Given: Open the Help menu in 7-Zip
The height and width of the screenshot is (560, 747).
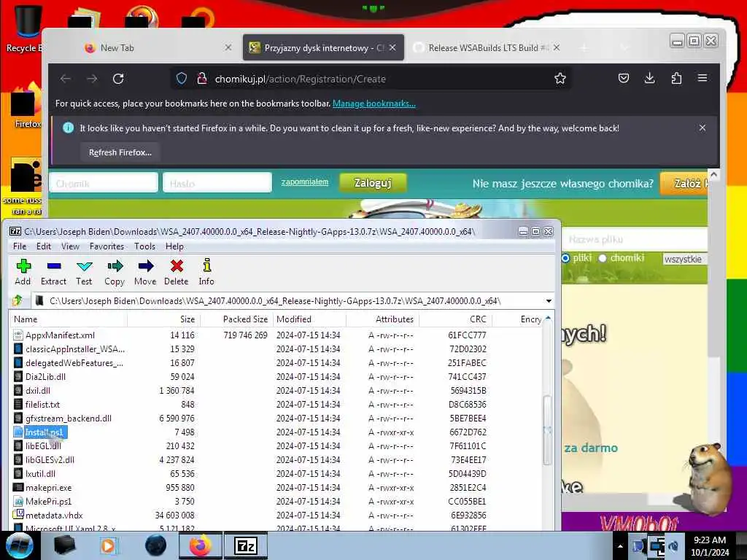Looking at the screenshot, I should point(174,246).
